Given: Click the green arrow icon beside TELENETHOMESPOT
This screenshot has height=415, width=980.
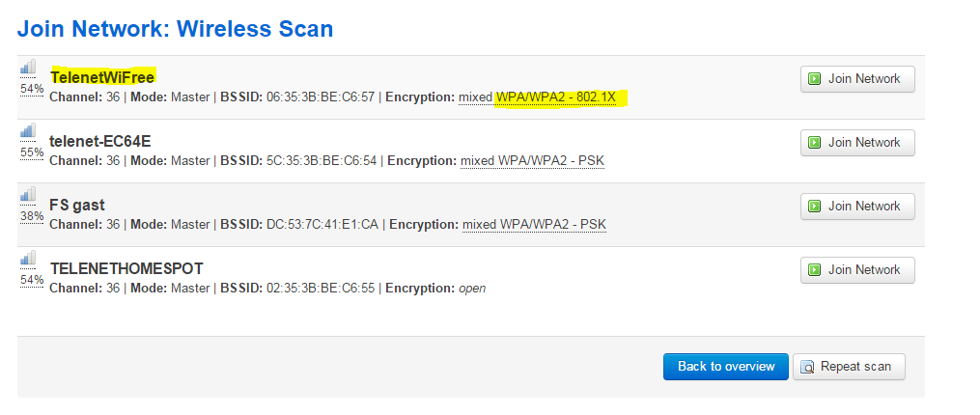Looking at the screenshot, I should (x=815, y=270).
